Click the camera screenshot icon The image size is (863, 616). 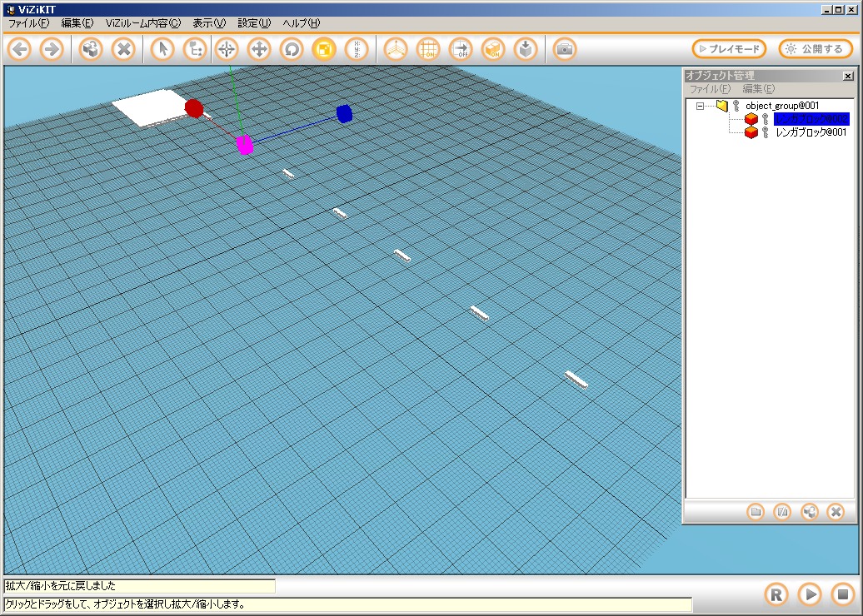tap(565, 49)
